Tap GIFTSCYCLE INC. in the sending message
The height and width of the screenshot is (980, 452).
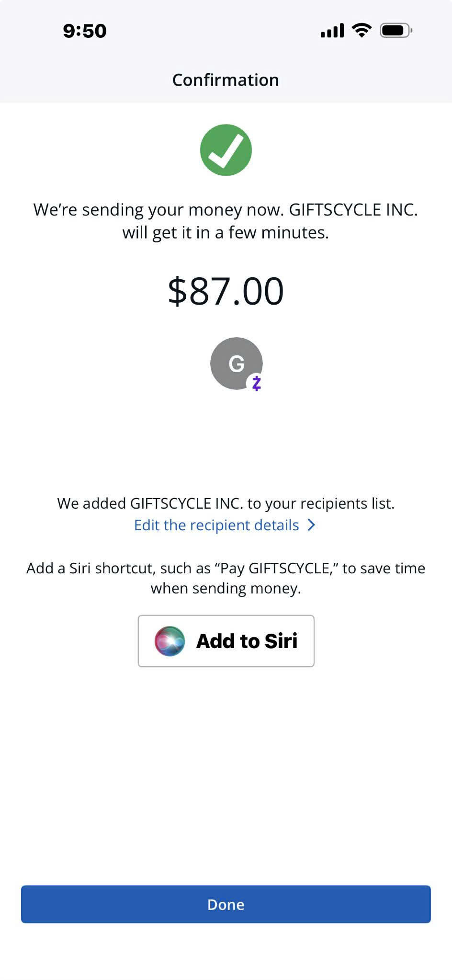click(353, 210)
